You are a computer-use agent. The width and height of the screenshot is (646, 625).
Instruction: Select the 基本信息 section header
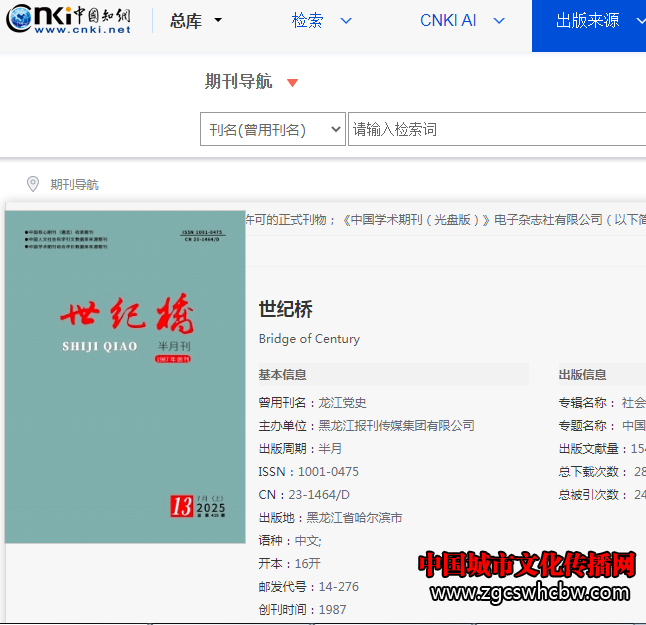(283, 375)
